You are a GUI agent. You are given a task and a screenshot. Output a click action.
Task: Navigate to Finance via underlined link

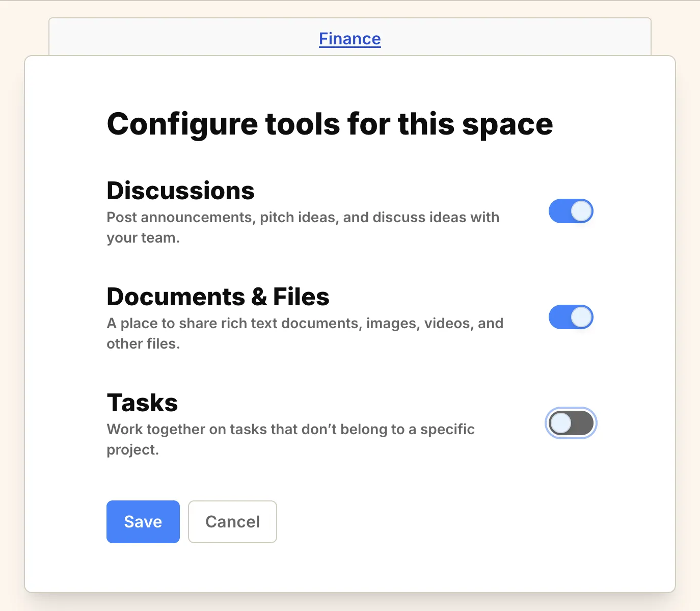(x=349, y=38)
